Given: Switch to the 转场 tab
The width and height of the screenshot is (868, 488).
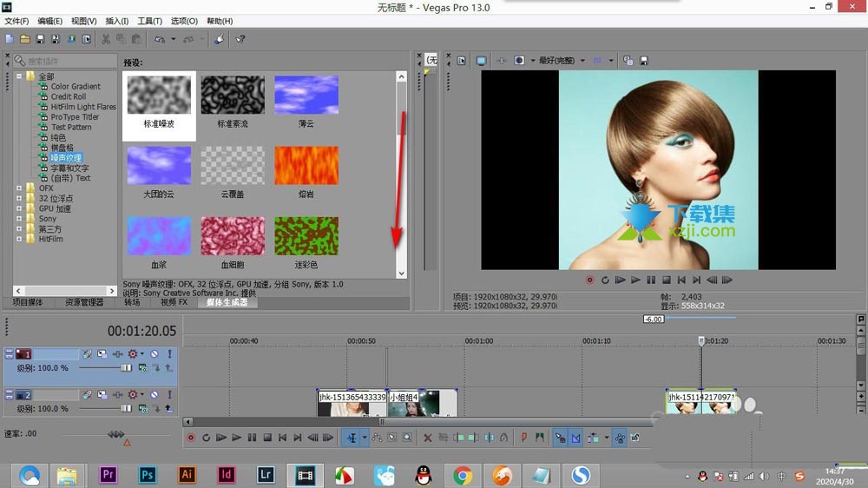Looking at the screenshot, I should 132,302.
